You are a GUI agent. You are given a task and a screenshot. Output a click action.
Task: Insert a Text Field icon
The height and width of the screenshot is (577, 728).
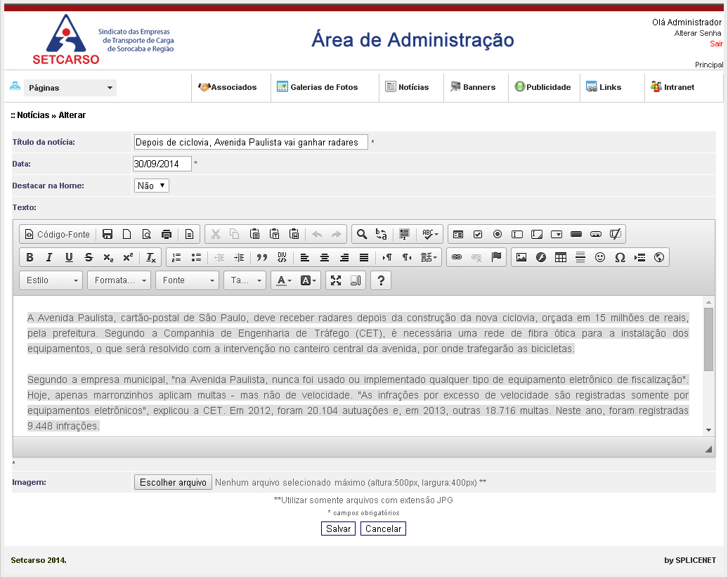[517, 235]
